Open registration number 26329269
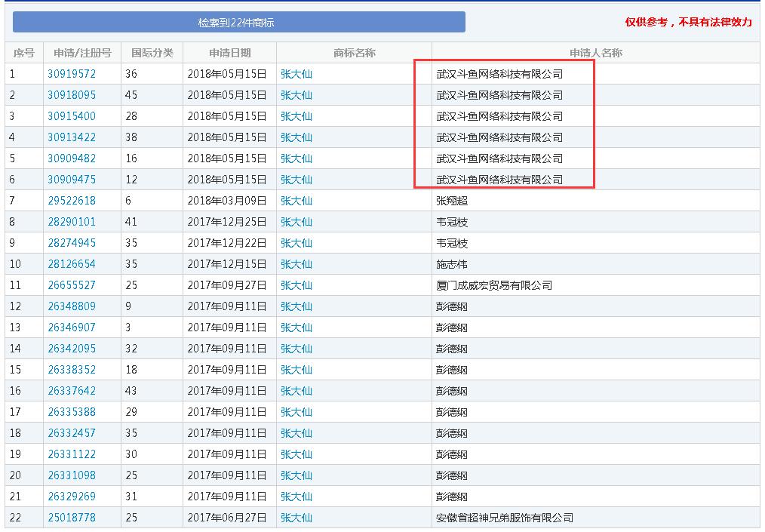Viewport: 765px width, 532px height. tap(72, 497)
